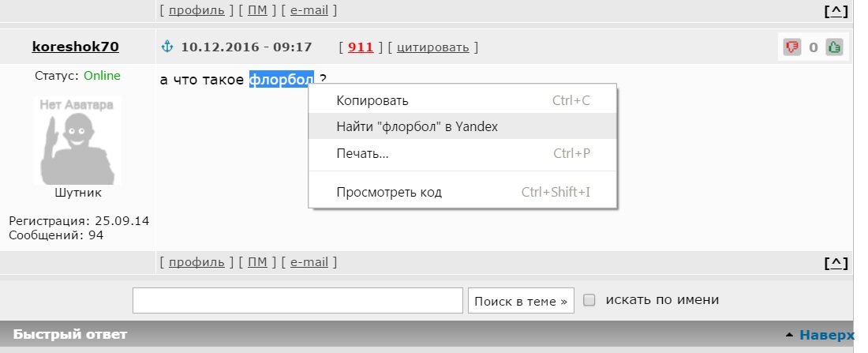Click the koreshok70 no-avatar image
The height and width of the screenshot is (353, 868).
point(77,141)
